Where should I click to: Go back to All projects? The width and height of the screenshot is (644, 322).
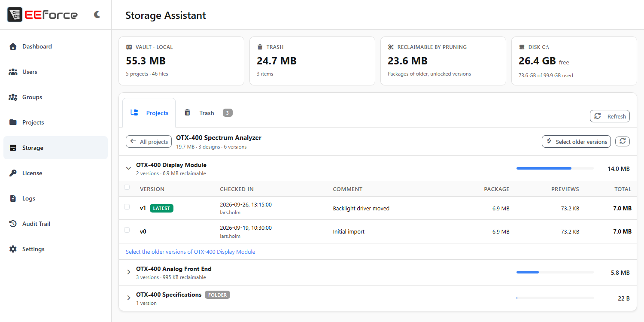149,142
